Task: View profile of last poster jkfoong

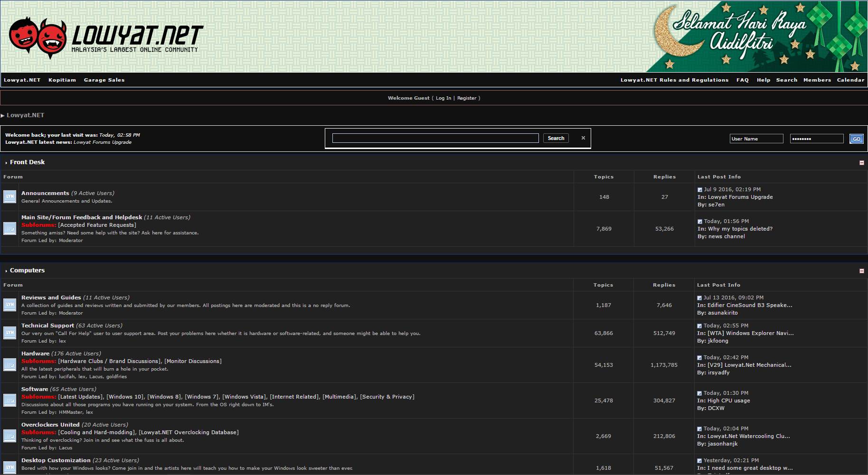Action: 718,341
